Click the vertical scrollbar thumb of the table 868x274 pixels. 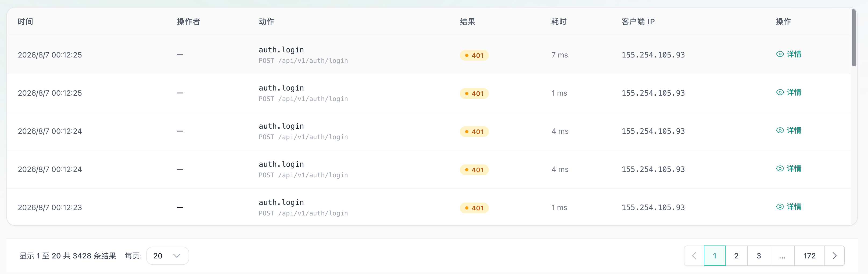click(853, 38)
